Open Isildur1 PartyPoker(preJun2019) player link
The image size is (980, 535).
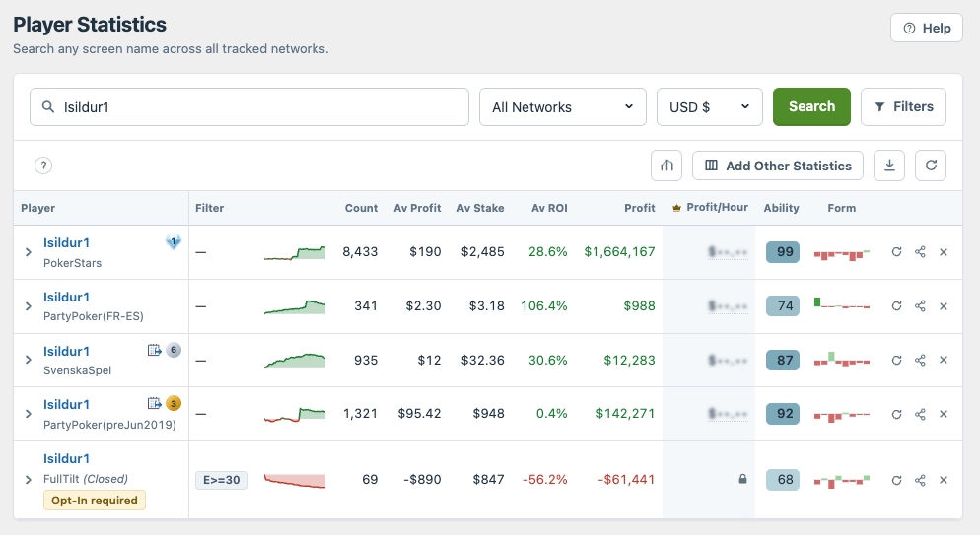[66, 405]
